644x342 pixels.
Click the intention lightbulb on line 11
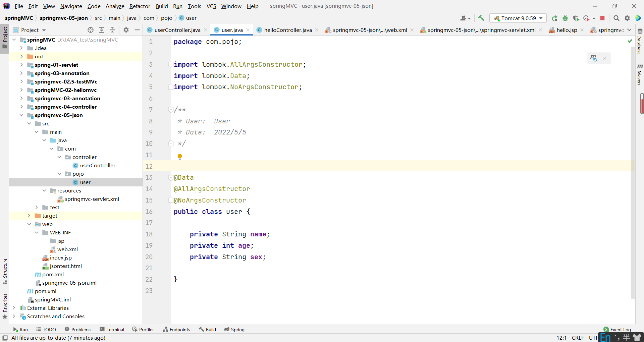pyautogui.click(x=180, y=157)
